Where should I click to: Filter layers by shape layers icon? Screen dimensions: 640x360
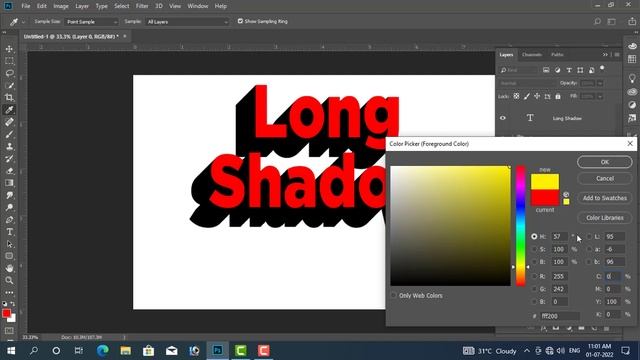580,70
